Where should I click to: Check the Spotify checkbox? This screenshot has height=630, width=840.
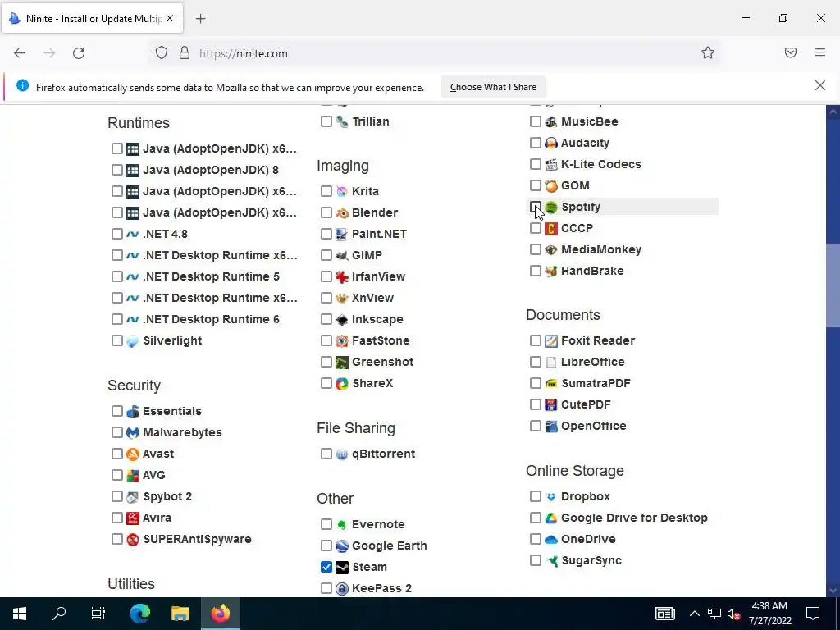(x=535, y=207)
